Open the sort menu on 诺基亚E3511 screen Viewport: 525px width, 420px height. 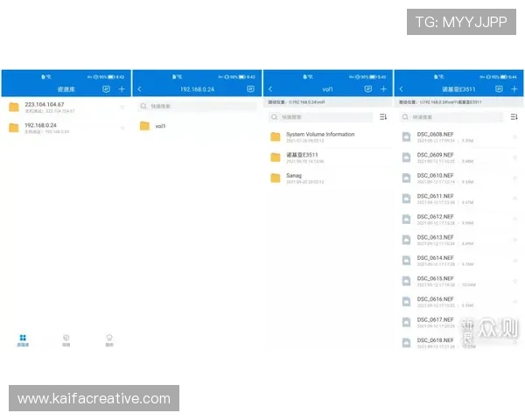tap(514, 117)
